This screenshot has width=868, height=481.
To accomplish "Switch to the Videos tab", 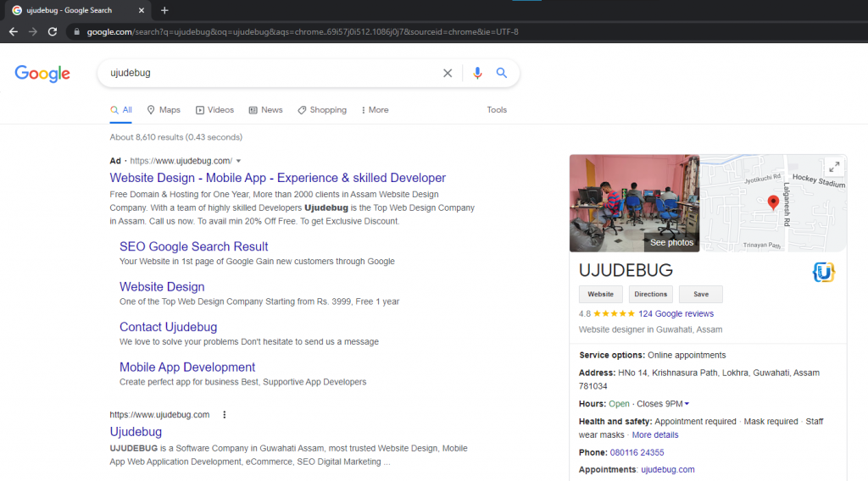I will (214, 110).
